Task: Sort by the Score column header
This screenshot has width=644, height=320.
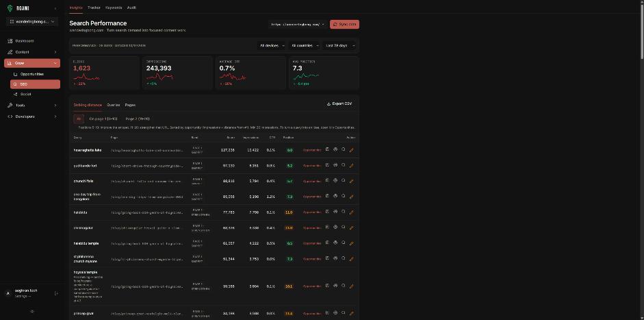Action: [x=231, y=137]
